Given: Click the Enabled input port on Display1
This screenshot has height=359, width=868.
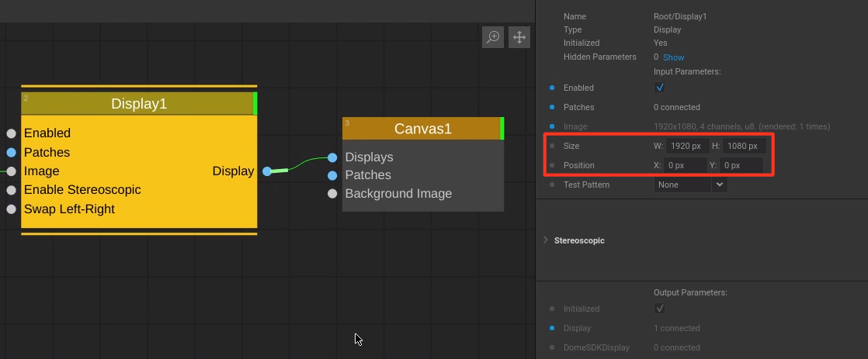Looking at the screenshot, I should [x=12, y=133].
